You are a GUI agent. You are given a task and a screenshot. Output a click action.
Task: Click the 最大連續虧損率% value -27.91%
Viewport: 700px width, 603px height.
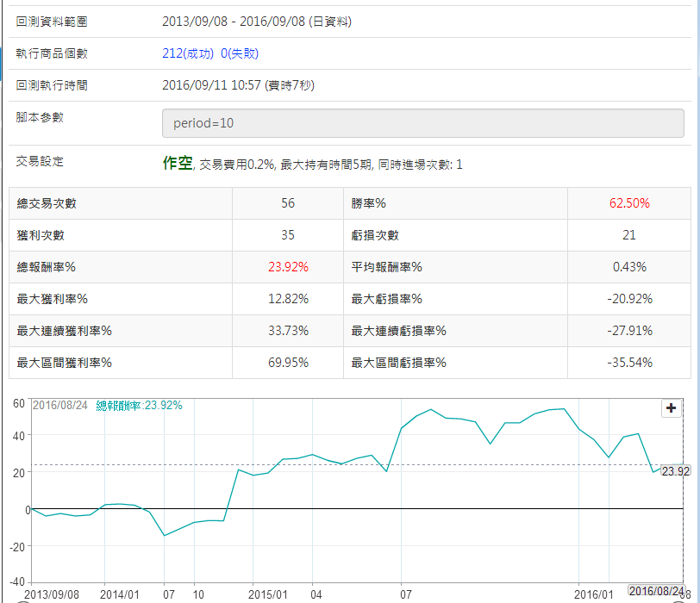(628, 331)
